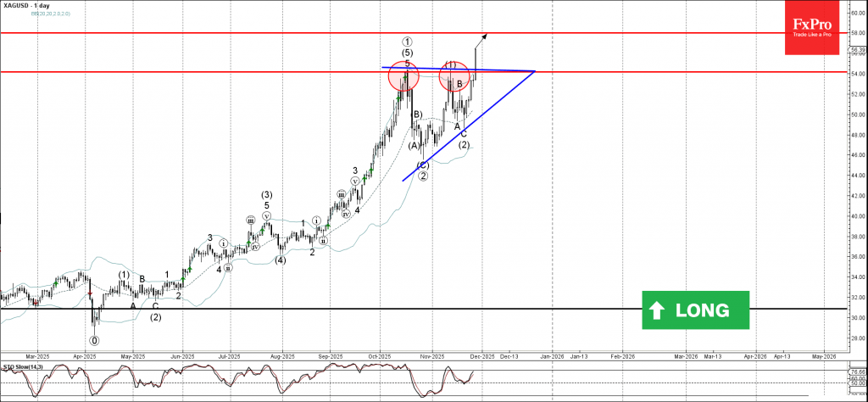This screenshot has height=402, width=868.
Task: Click the May-2025 date axis label
Action: click(x=133, y=356)
